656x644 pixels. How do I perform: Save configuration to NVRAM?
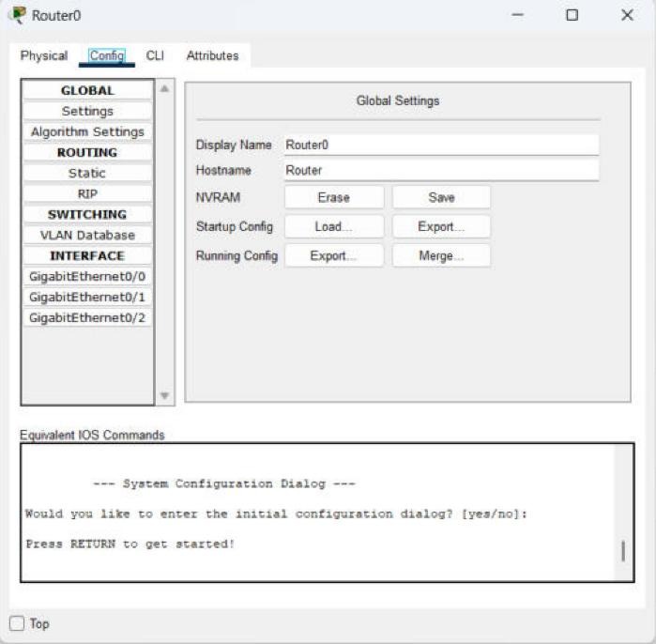[x=441, y=197]
